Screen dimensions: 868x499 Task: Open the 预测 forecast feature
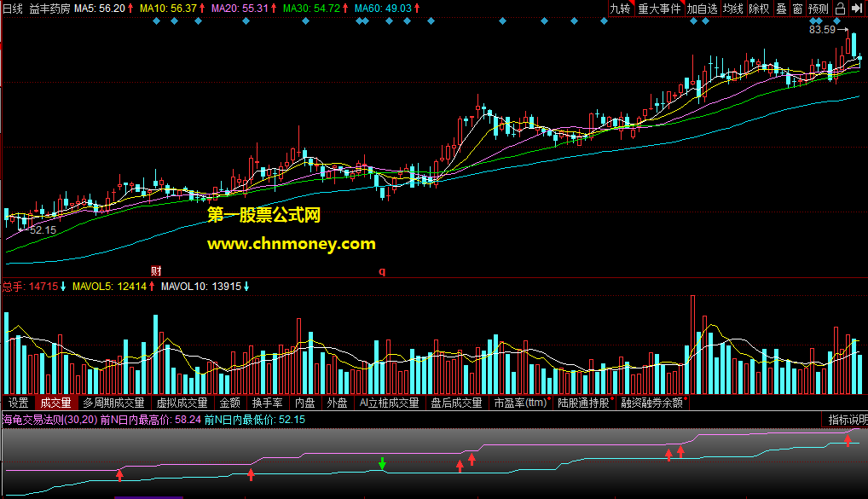click(x=819, y=9)
